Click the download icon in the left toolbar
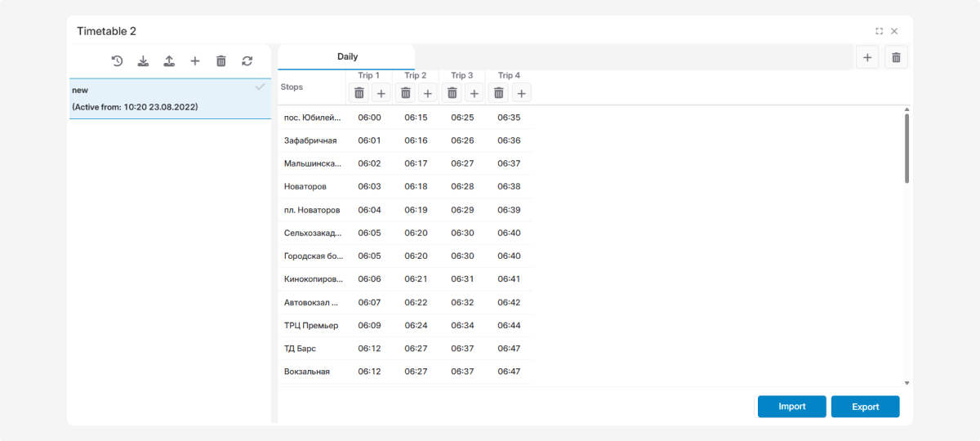980x441 pixels. 143,61
